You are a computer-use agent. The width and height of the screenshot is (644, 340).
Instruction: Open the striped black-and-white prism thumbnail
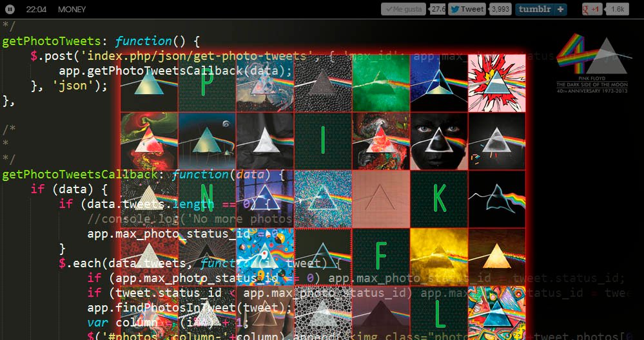point(149,199)
